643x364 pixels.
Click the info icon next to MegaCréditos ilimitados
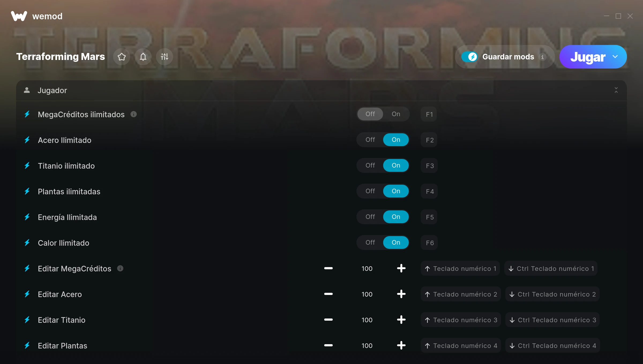[x=133, y=114]
